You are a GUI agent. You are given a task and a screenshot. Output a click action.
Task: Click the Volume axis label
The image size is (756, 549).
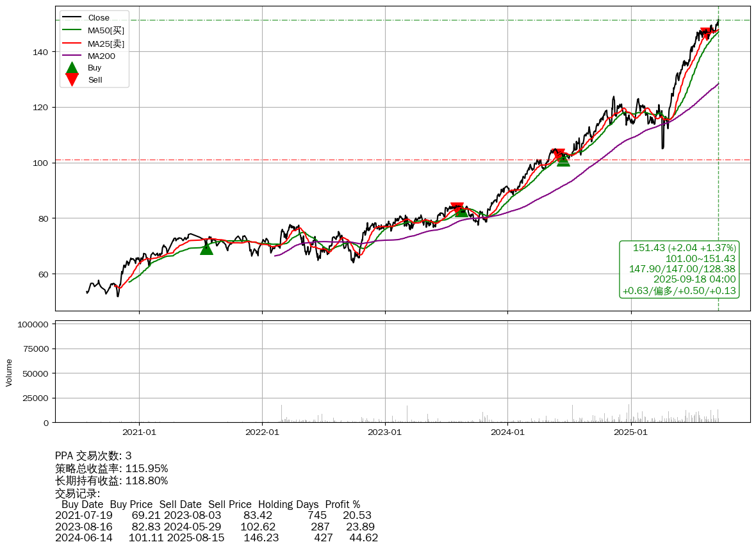coord(9,372)
